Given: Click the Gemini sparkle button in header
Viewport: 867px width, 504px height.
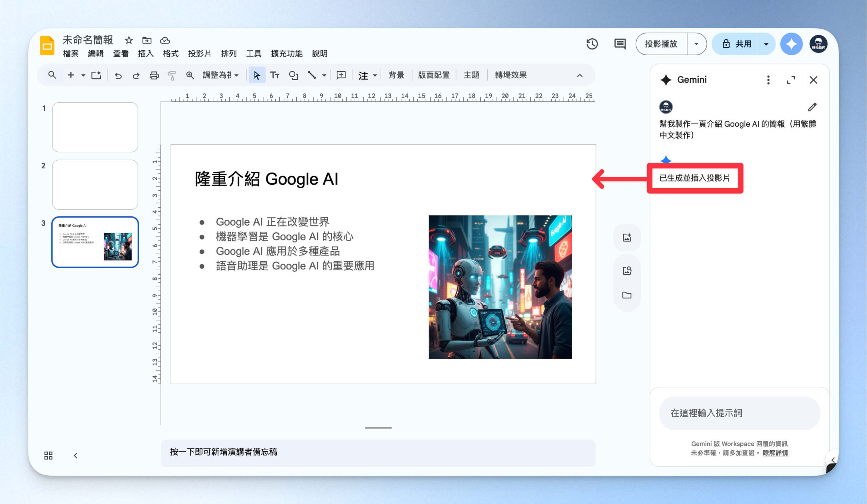Looking at the screenshot, I should [x=791, y=44].
